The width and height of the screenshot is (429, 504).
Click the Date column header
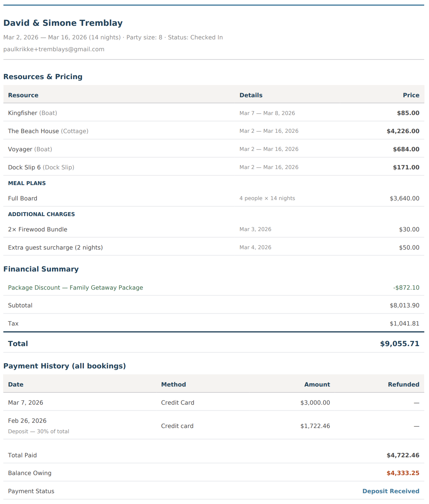click(16, 384)
